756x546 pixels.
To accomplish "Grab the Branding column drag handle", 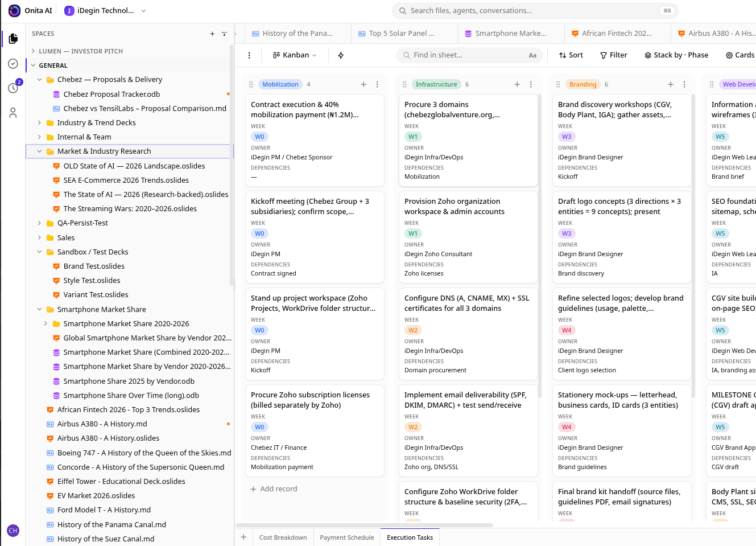I will tap(558, 84).
